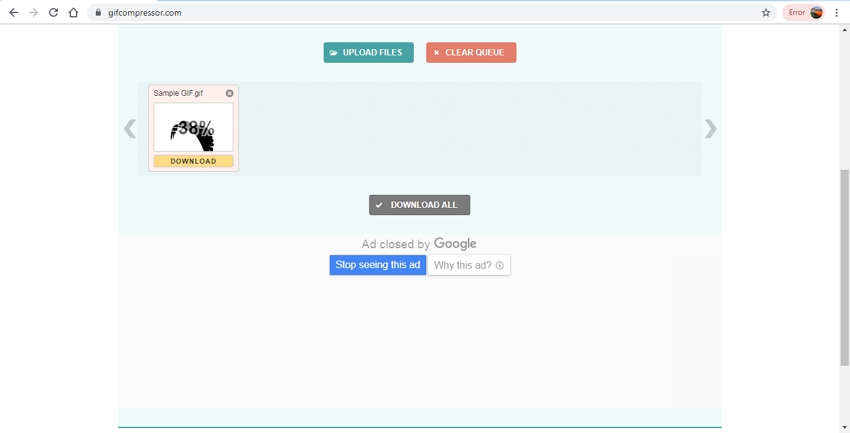The height and width of the screenshot is (433, 850).
Task: Bookmark this page with the star icon
Action: pos(766,13)
